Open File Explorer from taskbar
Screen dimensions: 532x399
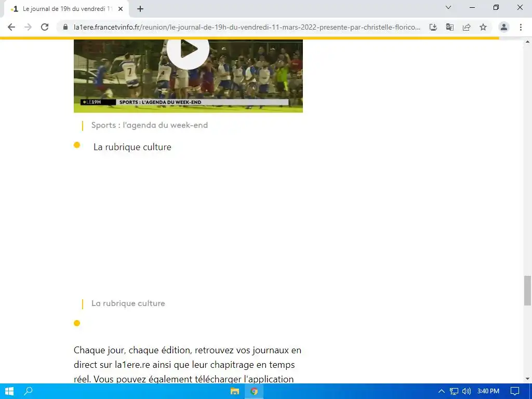(235, 391)
